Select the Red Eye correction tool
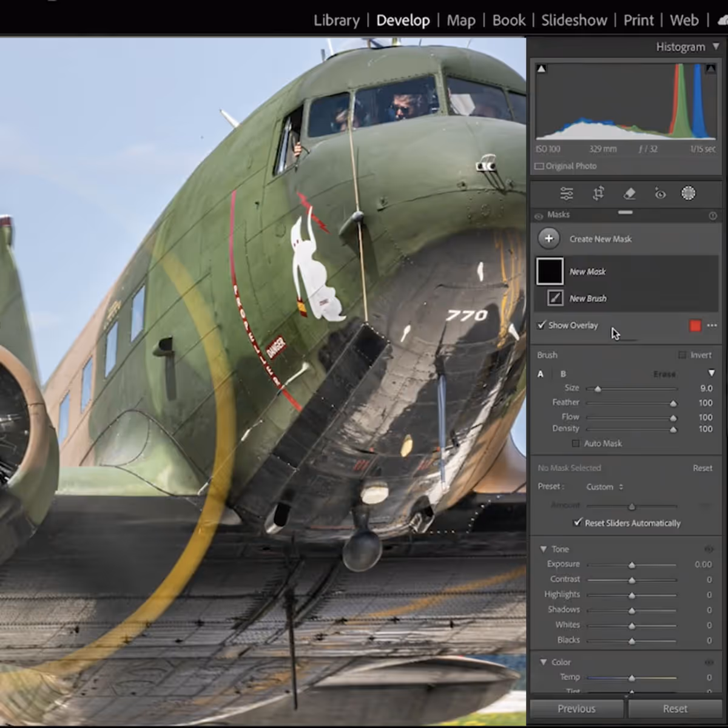Viewport: 728px width, 728px height. click(660, 194)
